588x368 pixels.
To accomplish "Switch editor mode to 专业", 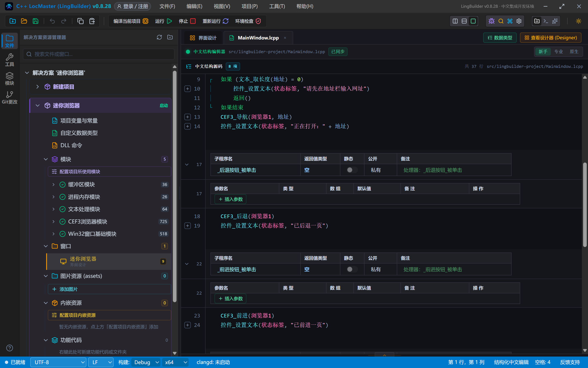I will coord(558,52).
